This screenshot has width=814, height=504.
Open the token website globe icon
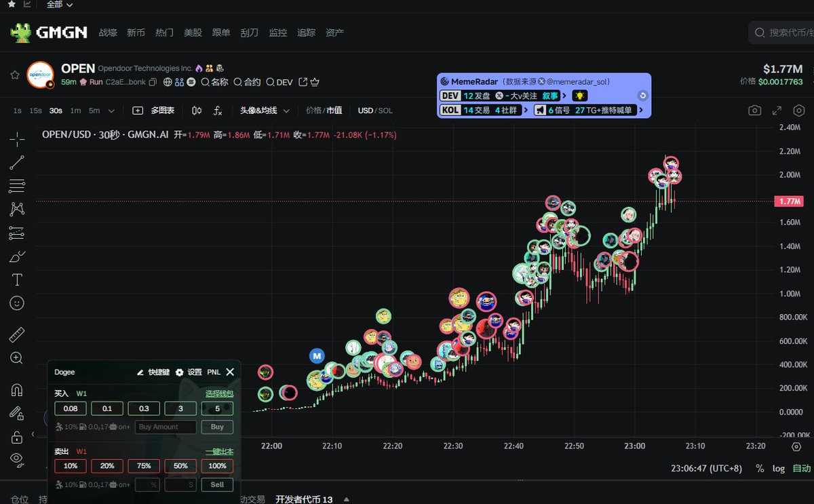point(168,82)
